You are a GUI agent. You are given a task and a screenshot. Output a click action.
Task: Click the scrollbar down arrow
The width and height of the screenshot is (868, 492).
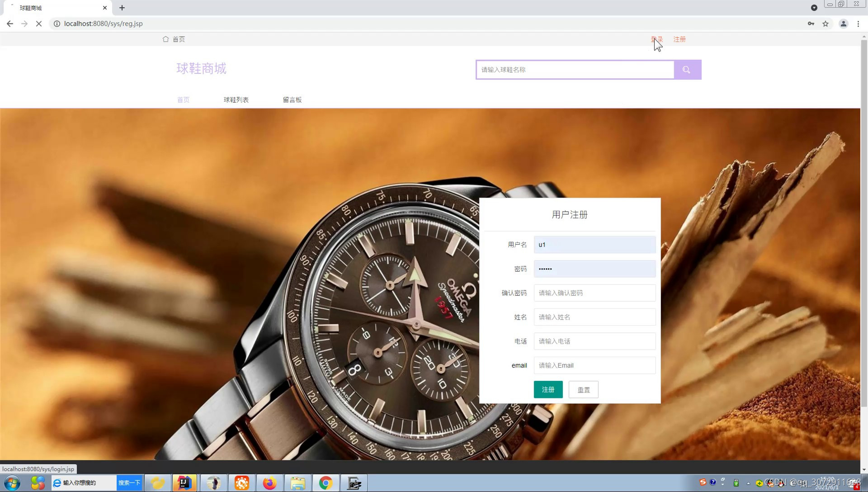tap(864, 470)
